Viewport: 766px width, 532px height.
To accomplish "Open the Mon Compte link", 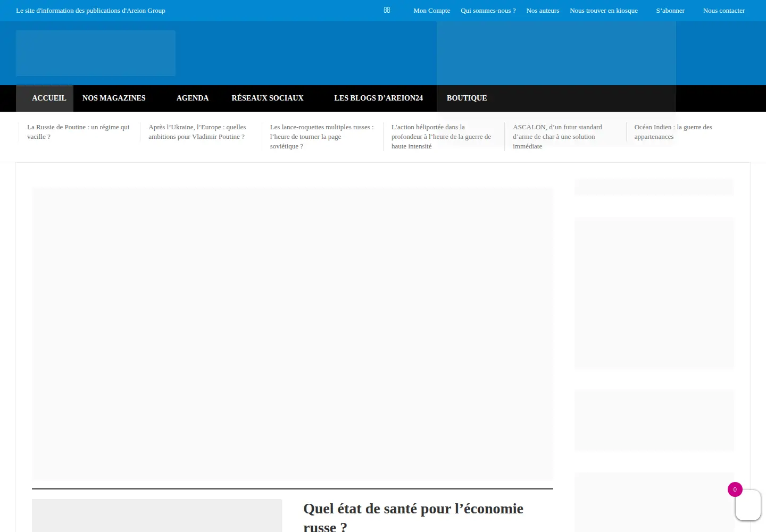I will [431, 11].
